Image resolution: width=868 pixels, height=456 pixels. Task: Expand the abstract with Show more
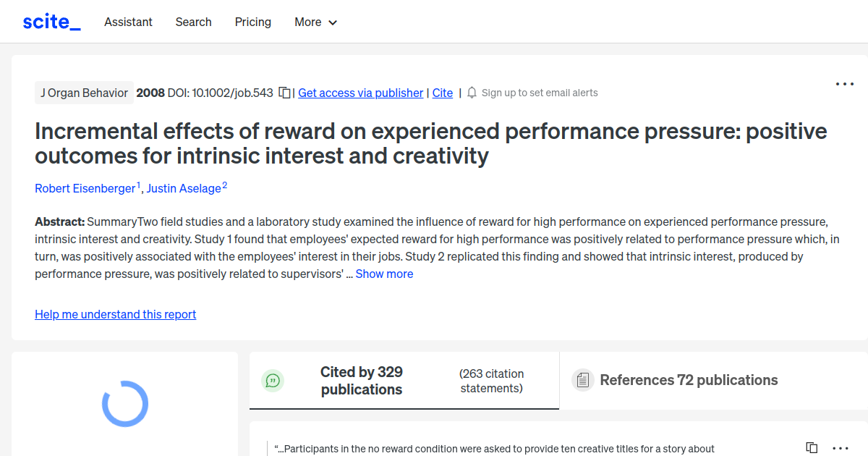pos(384,274)
